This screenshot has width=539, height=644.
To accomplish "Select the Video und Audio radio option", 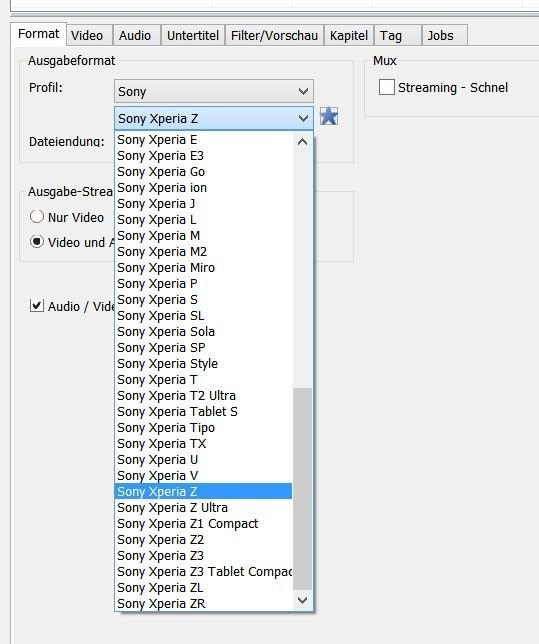I will tap(37, 242).
